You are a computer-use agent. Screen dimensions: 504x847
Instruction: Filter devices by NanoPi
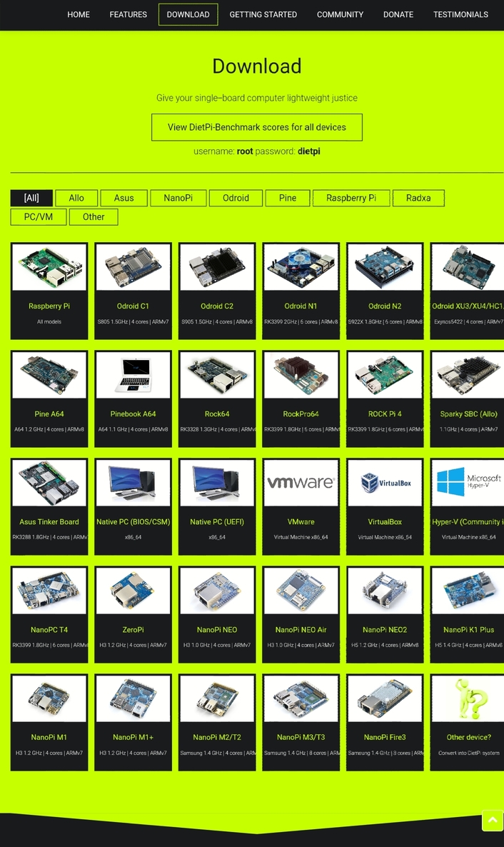coord(178,198)
